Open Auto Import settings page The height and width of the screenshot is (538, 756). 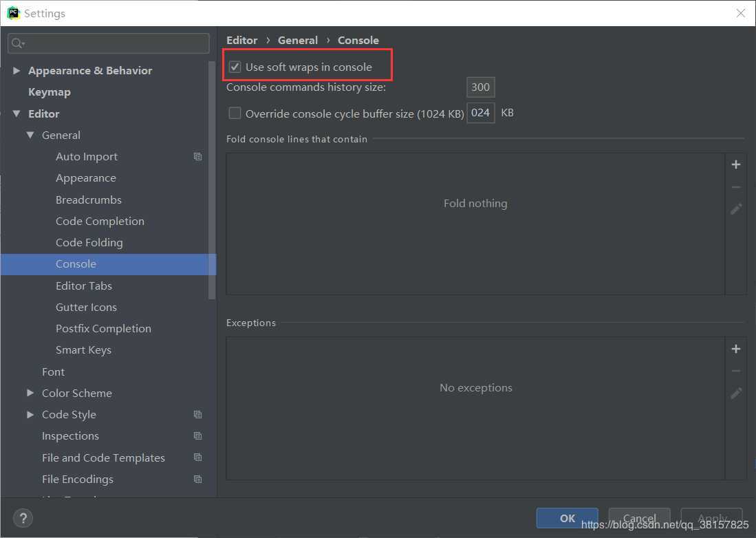pos(86,157)
